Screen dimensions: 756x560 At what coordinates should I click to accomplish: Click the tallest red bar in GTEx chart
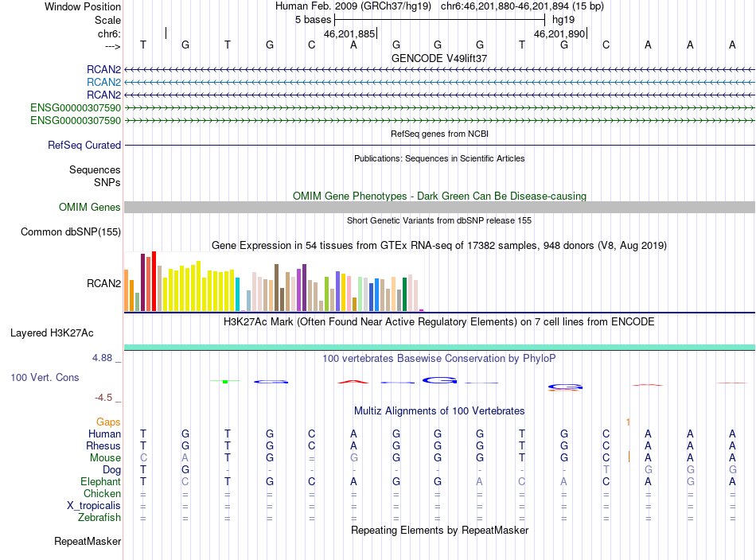(x=154, y=281)
